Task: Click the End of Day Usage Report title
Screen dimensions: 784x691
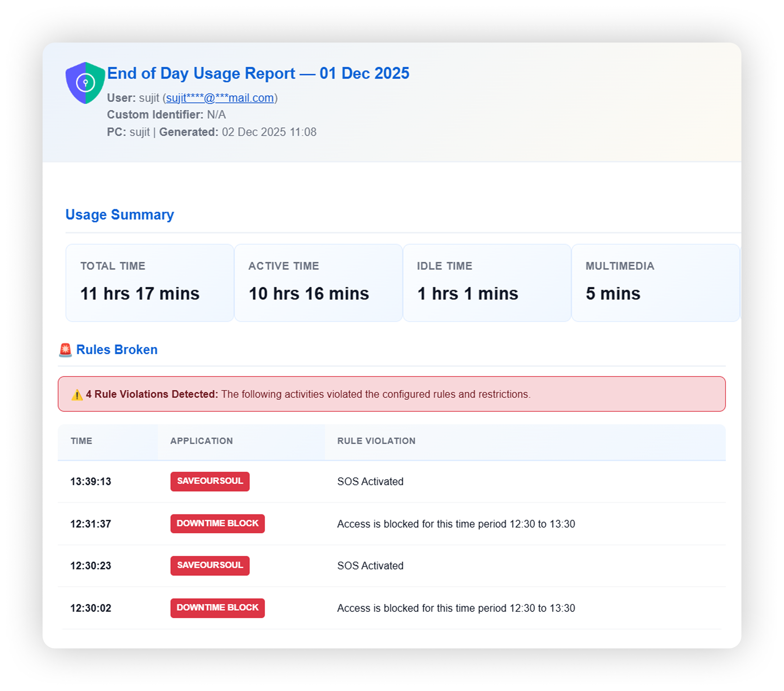Action: click(258, 73)
